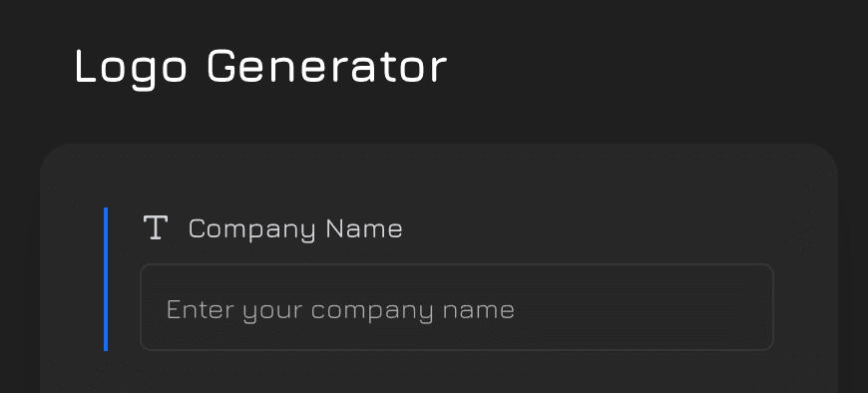Click the 'Enter your company name' placeholder text
This screenshot has height=393, width=868.
(340, 310)
